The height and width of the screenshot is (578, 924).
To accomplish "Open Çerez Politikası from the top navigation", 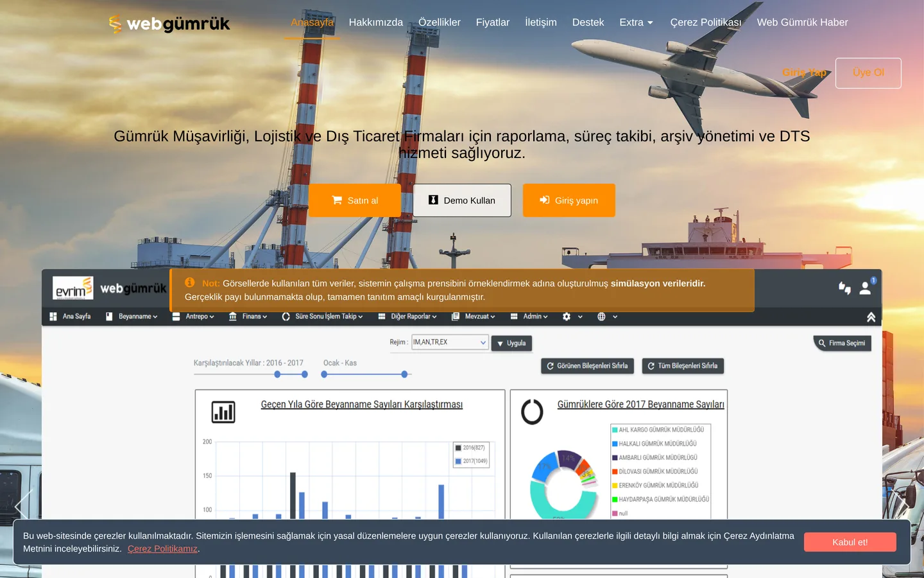I will click(x=706, y=22).
